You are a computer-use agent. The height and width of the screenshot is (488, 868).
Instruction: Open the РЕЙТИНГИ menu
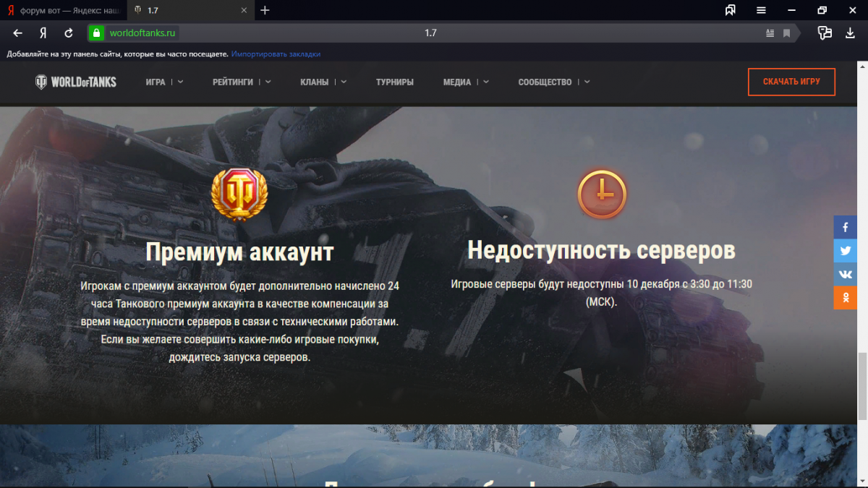click(x=233, y=82)
